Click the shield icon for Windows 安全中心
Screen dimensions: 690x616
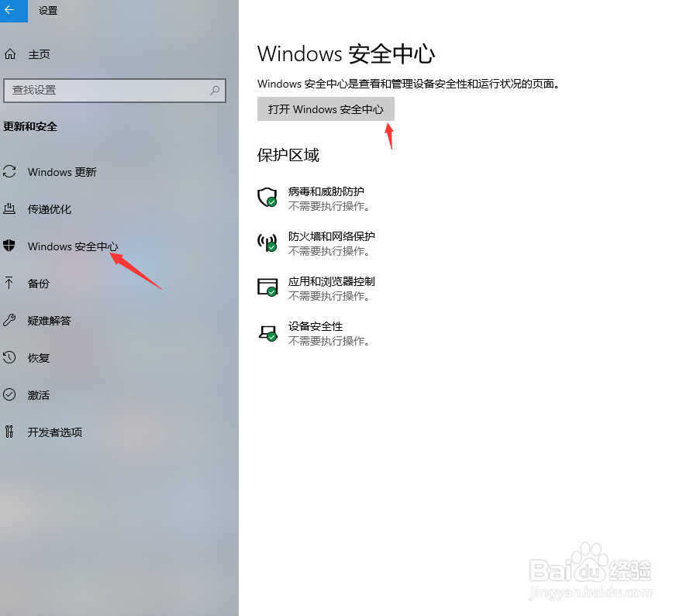9,246
